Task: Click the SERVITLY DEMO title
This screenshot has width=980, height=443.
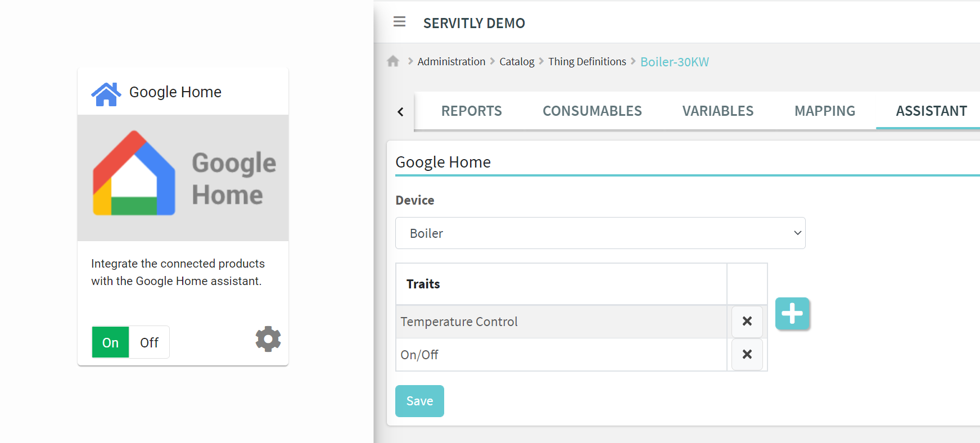Action: (x=474, y=23)
